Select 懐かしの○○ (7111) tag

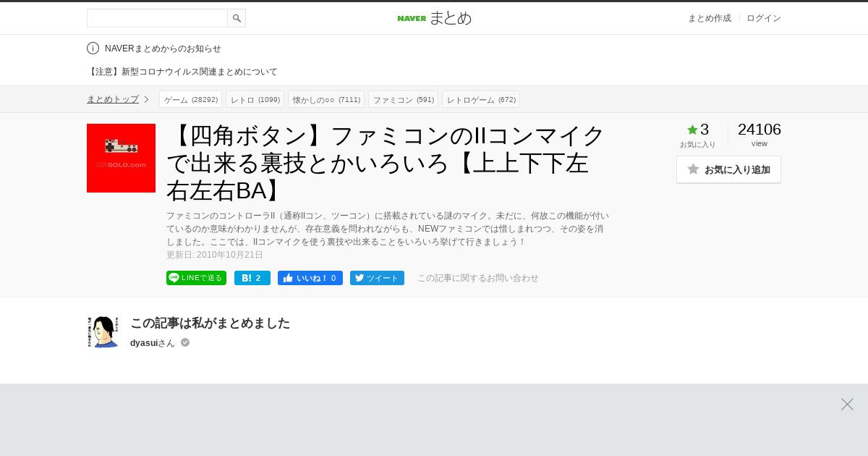click(x=326, y=99)
